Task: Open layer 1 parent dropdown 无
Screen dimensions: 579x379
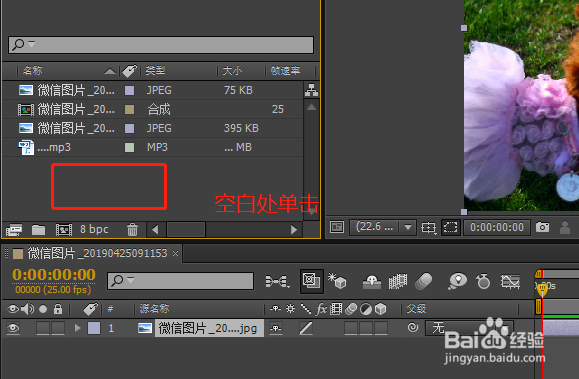Action: coord(469,328)
